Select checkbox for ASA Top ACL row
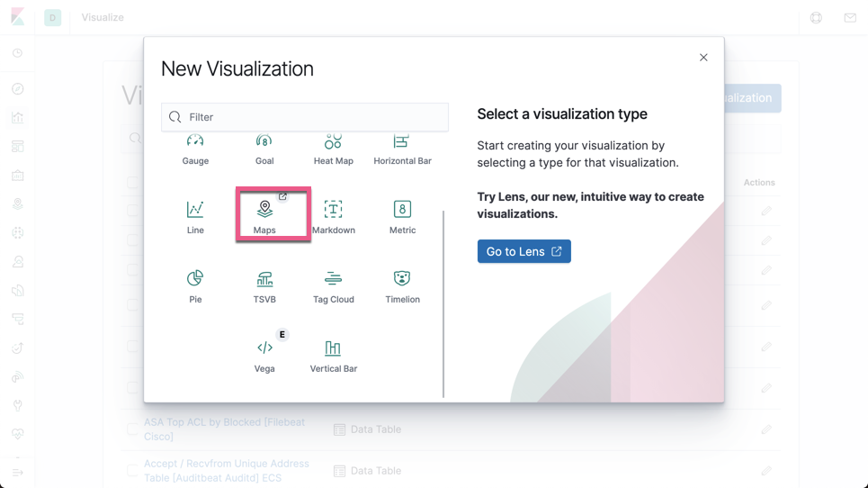Viewport: 868px width, 488px height. click(131, 429)
